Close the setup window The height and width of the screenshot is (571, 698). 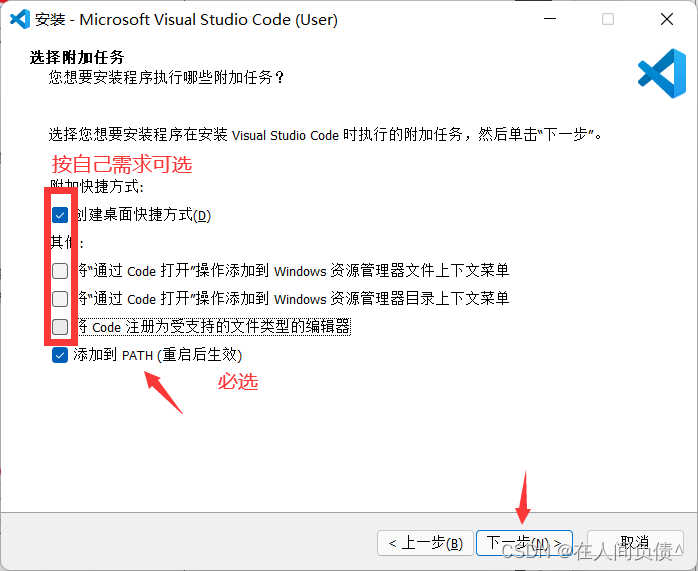(x=667, y=19)
